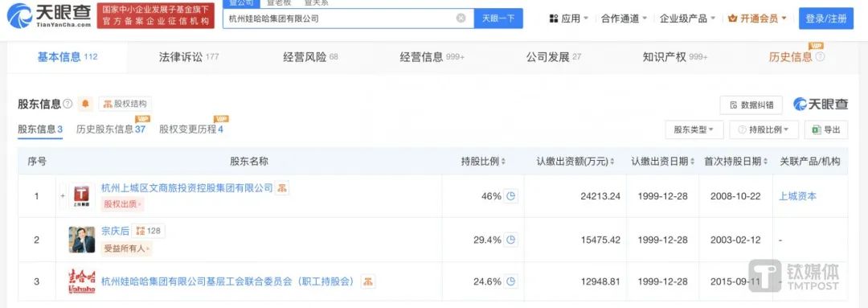Click the 天眼一下 search button
Screen dimensions: 868x308
click(x=498, y=18)
